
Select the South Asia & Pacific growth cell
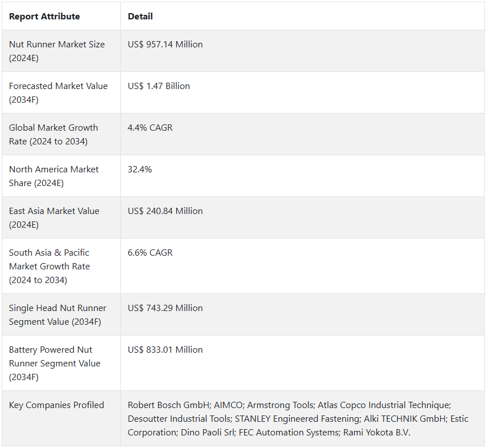(49, 267)
